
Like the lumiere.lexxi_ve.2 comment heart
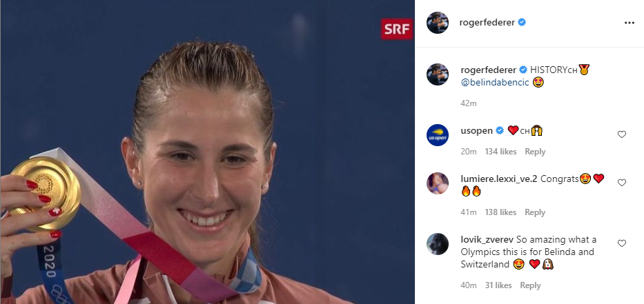coord(622,183)
